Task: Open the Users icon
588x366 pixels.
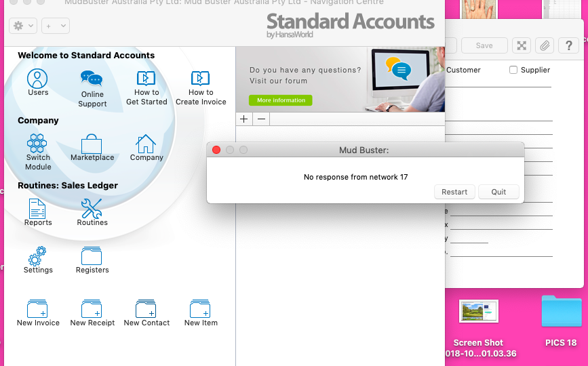Action: click(37, 79)
